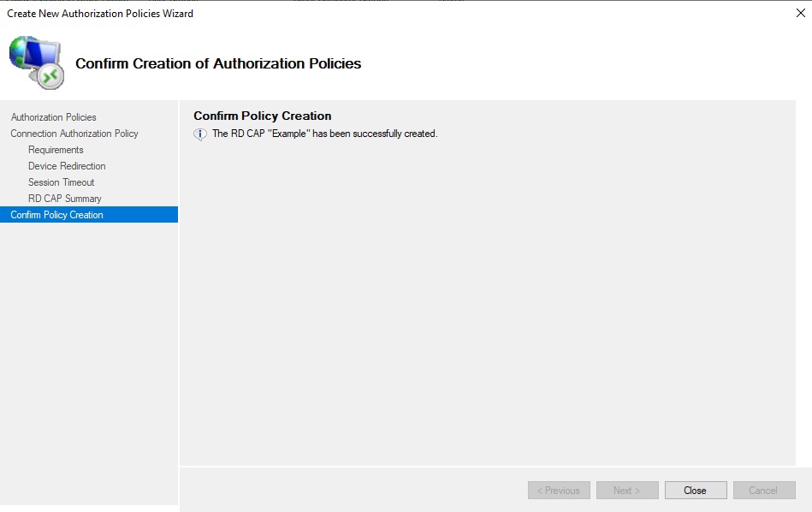Viewport: 812px width, 512px height.
Task: Click the Create New Authorization Policies Wizard title
Action: [x=100, y=14]
